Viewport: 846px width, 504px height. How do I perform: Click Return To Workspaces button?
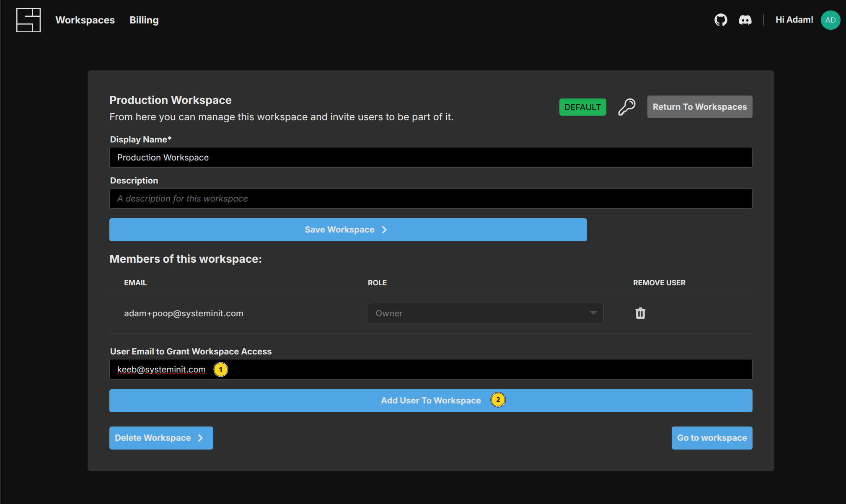[x=699, y=107]
